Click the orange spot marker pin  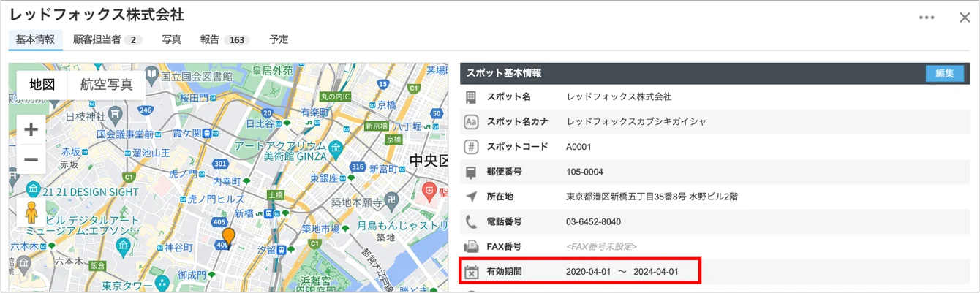229,237
